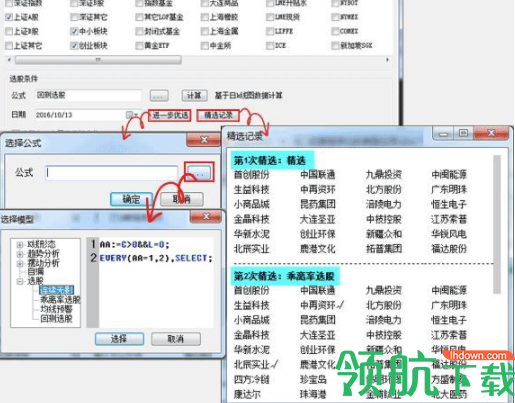Check the 上证B股 checkbox
Image resolution: width=515 pixels, height=403 pixels.
pyautogui.click(x=9, y=31)
